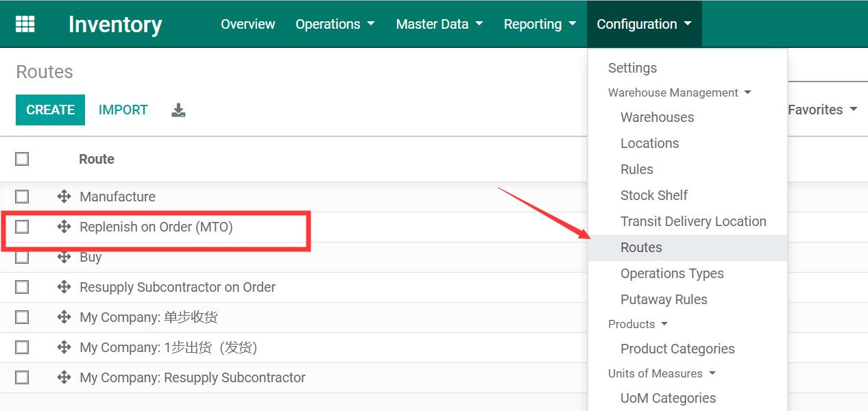Click drag handle icon beside Buy route
The height and width of the screenshot is (411, 868).
point(64,257)
